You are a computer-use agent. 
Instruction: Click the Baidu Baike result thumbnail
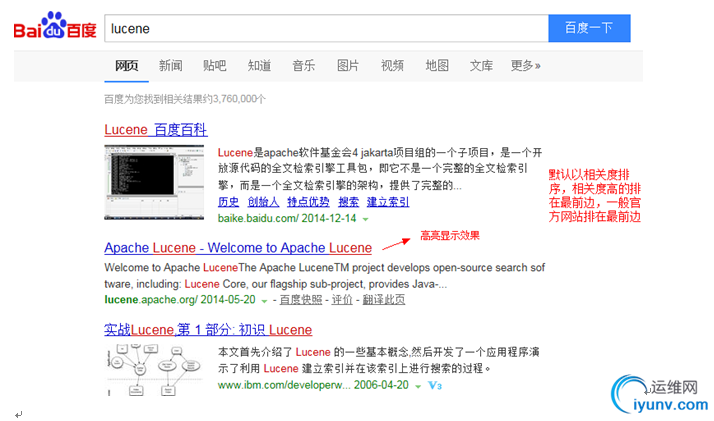click(x=154, y=183)
